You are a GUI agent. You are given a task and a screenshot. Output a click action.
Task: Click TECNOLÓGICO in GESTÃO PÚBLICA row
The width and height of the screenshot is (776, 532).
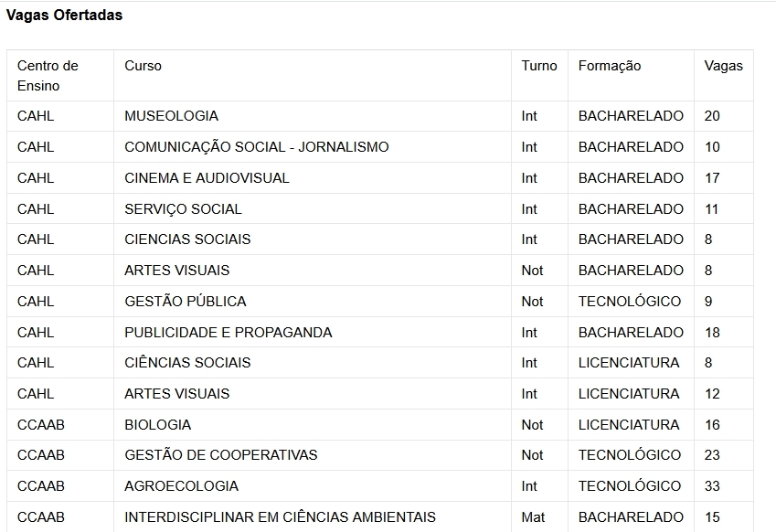630,302
